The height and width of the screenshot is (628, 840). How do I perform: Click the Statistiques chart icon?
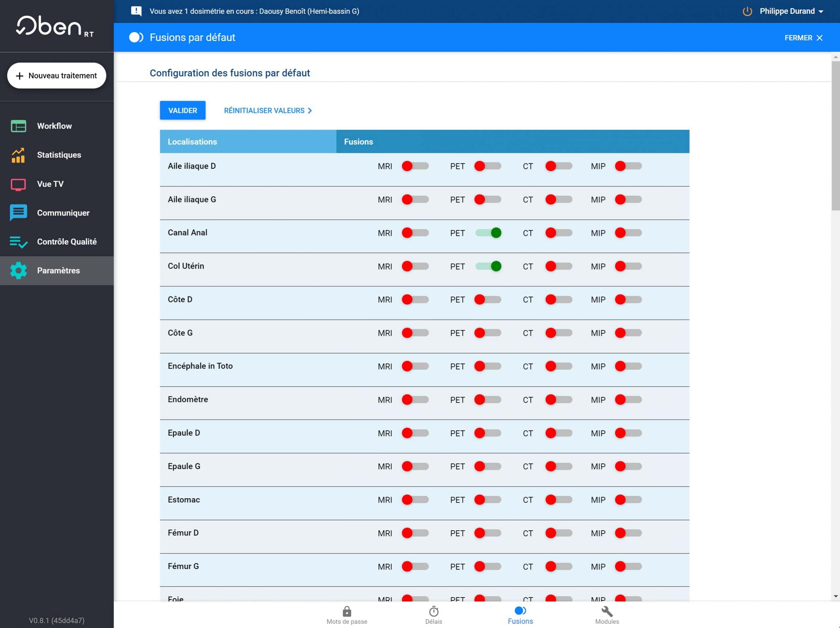(x=18, y=155)
